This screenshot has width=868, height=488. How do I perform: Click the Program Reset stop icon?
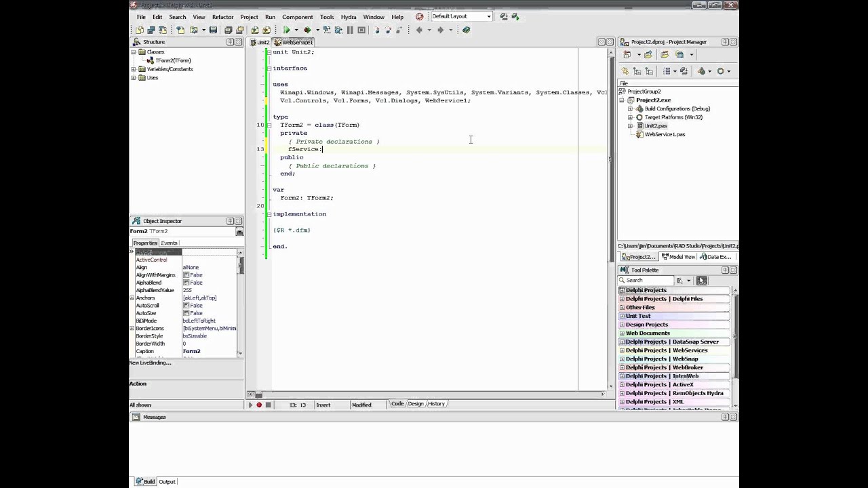361,30
